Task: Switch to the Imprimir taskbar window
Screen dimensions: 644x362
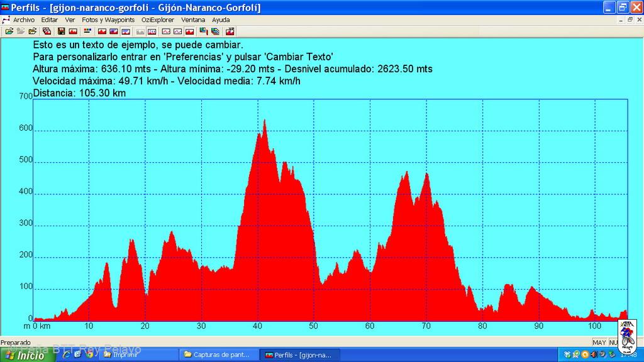Action: [x=138, y=354]
